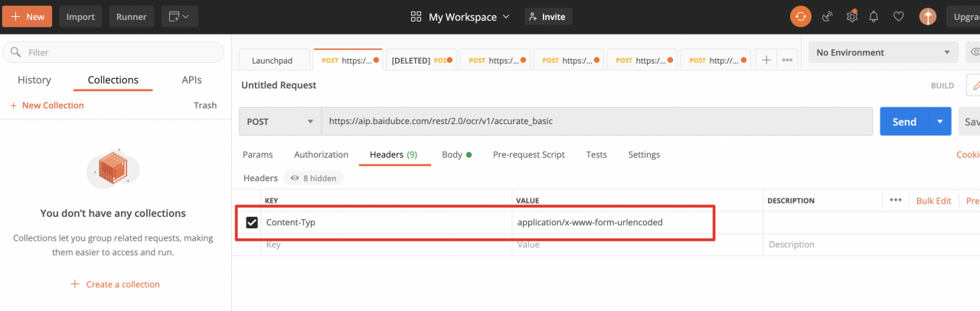Click the Bulk Edit link
The image size is (980, 311).
tap(933, 200)
